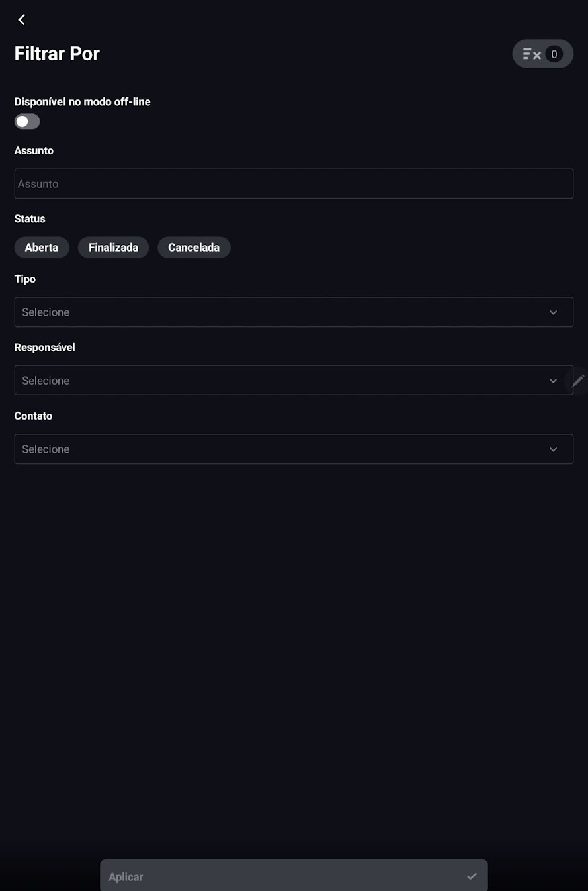Open the Contato Selecione dropdown
588x891 pixels.
pos(294,449)
